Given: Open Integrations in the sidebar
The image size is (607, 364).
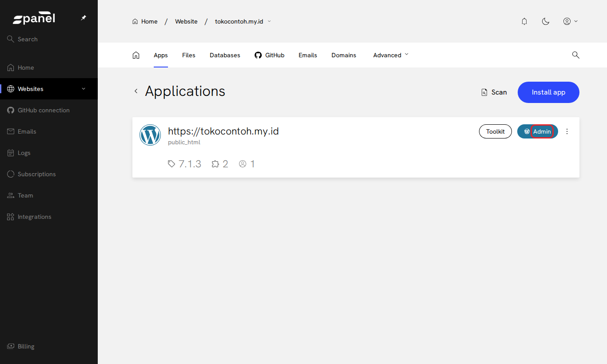Looking at the screenshot, I should (49, 217).
